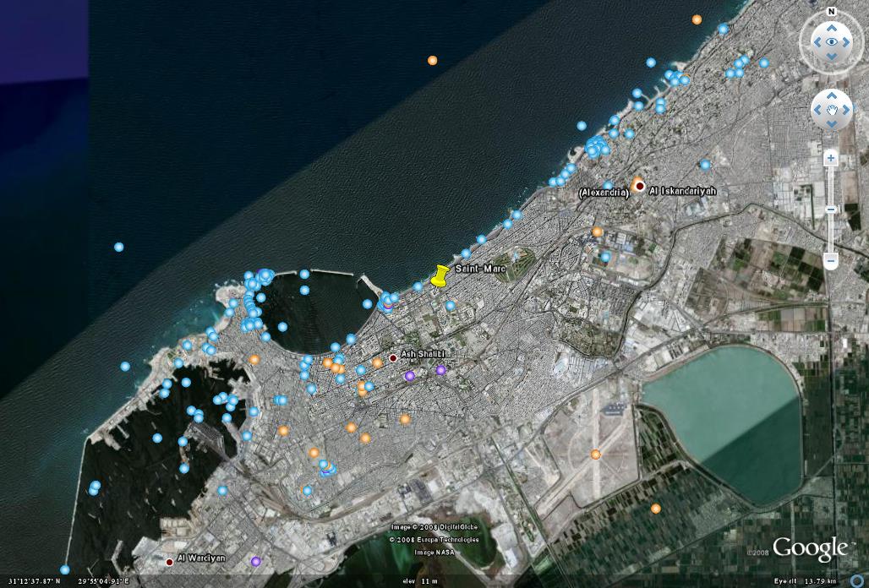
Task: Pan left with the hand joystick's left arrow
Action: pyautogui.click(x=818, y=109)
